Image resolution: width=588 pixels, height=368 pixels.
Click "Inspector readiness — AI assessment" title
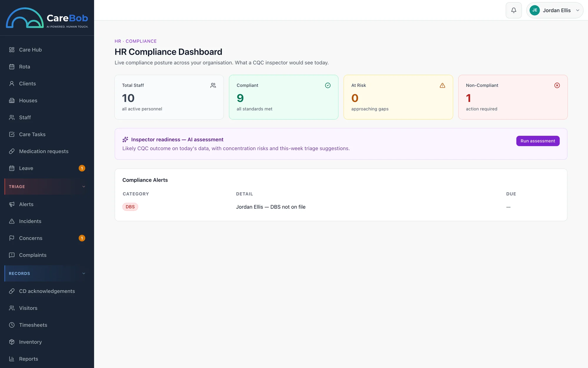click(x=177, y=140)
